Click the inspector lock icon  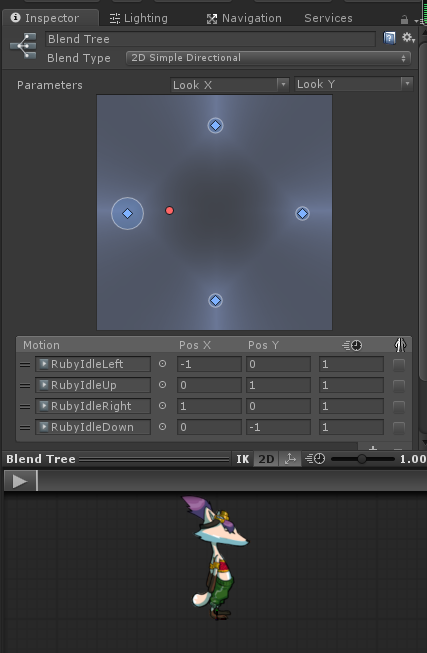(x=404, y=20)
